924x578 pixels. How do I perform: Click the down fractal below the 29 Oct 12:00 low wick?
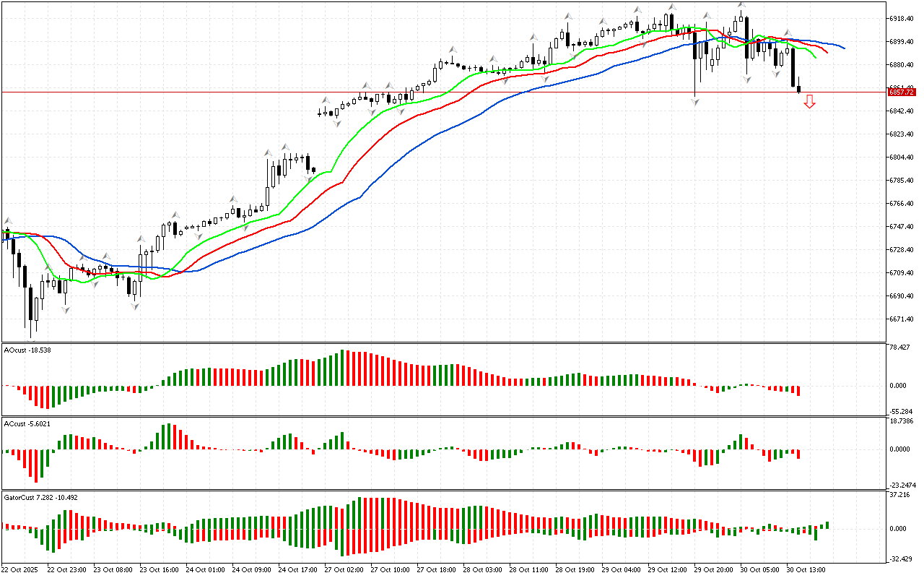695,103
